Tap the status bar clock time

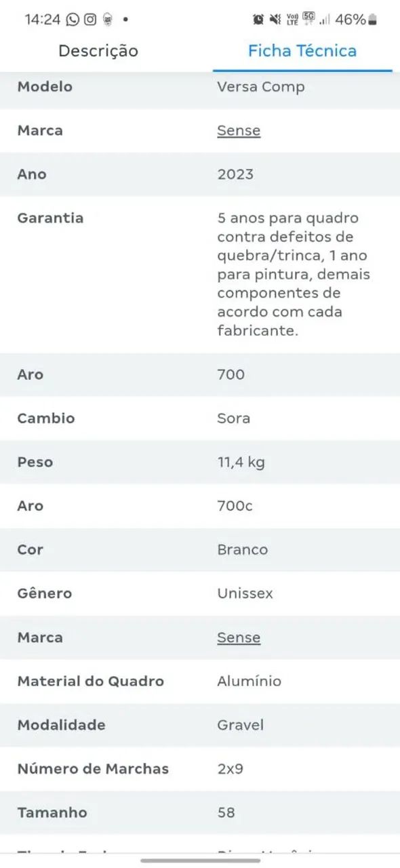tap(43, 20)
